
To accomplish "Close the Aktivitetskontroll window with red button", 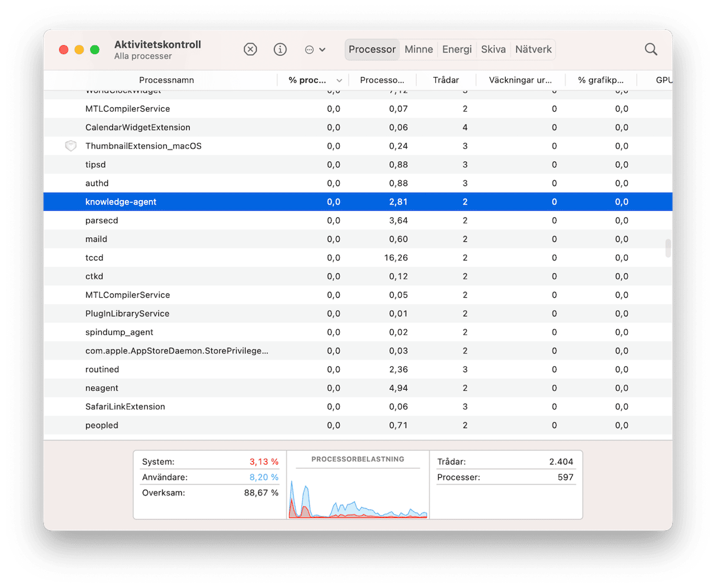I will point(64,49).
